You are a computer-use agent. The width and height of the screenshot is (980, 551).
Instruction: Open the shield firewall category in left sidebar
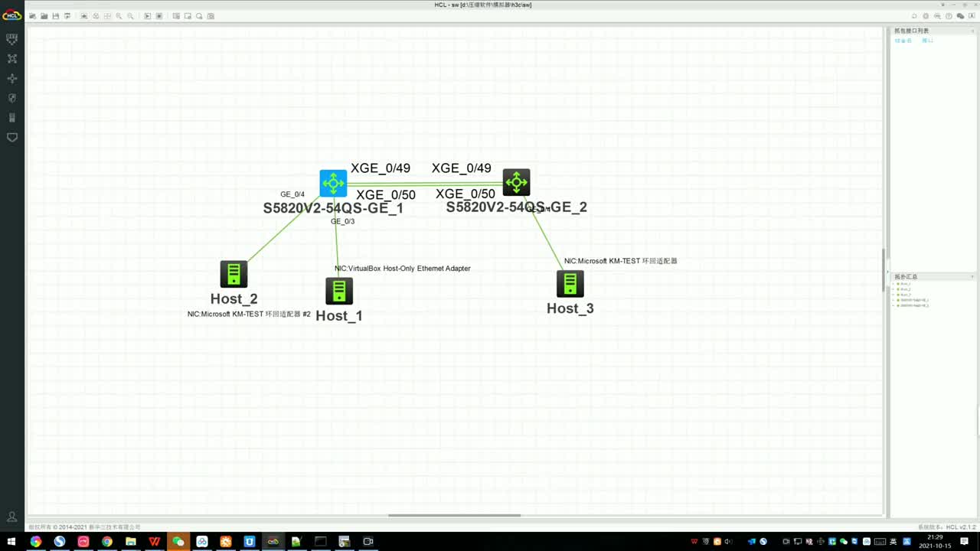[x=11, y=98]
